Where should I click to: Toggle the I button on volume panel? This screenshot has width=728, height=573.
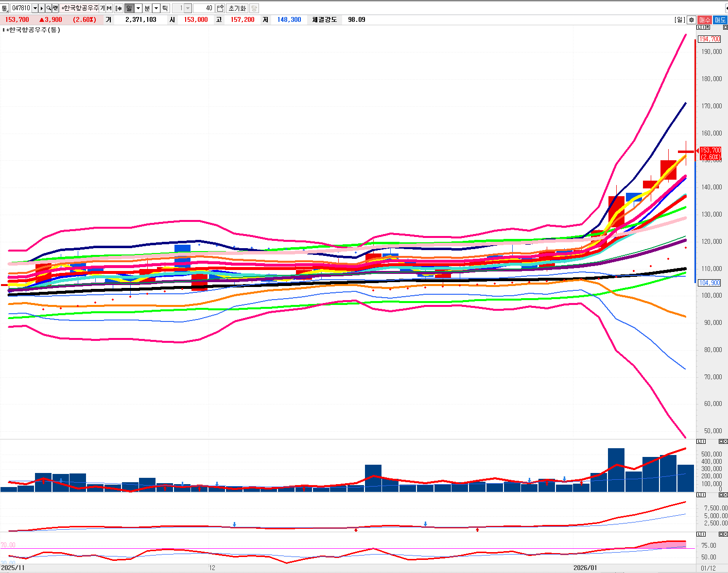click(x=703, y=441)
